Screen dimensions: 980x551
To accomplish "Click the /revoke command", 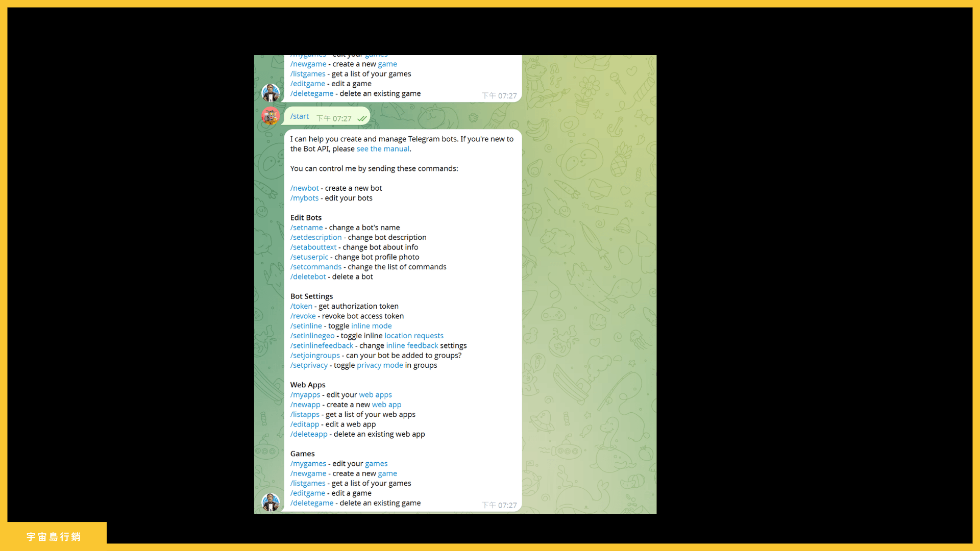I will tap(303, 316).
